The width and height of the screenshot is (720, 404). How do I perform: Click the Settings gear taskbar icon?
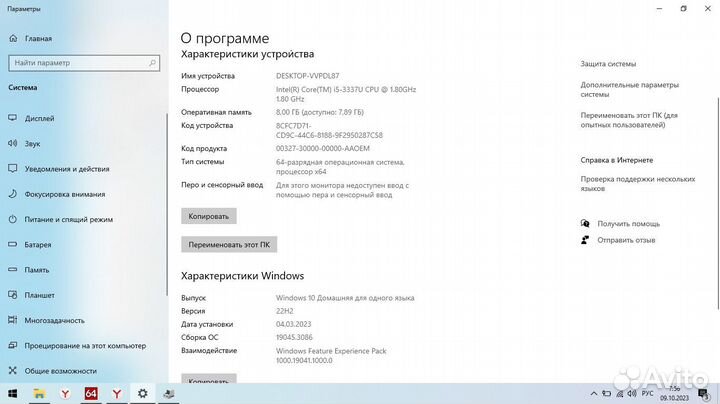[143, 394]
